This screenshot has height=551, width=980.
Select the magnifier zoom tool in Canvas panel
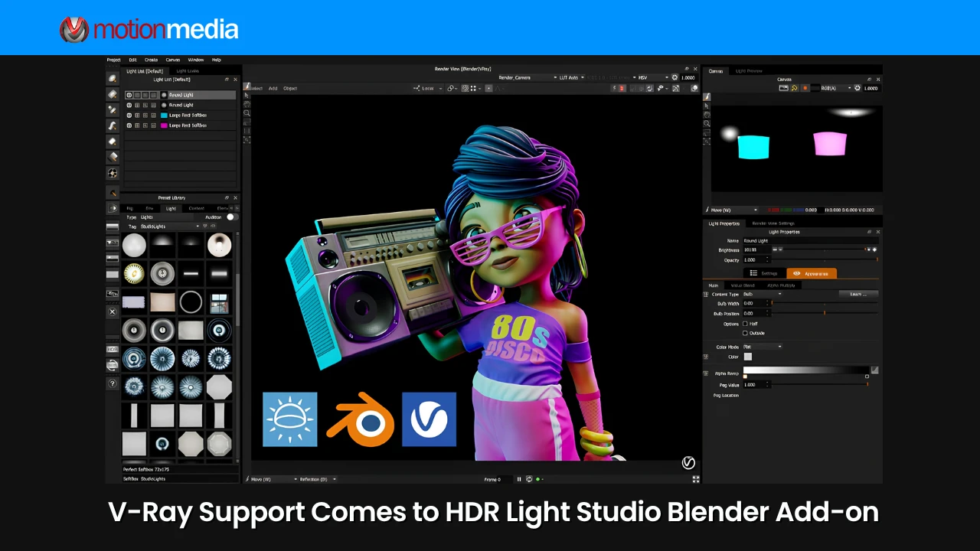[x=707, y=123]
